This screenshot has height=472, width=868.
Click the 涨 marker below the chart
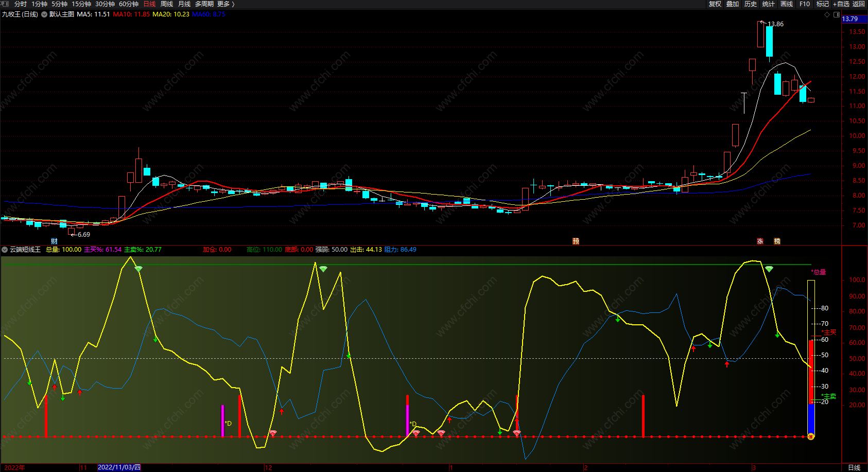760,241
